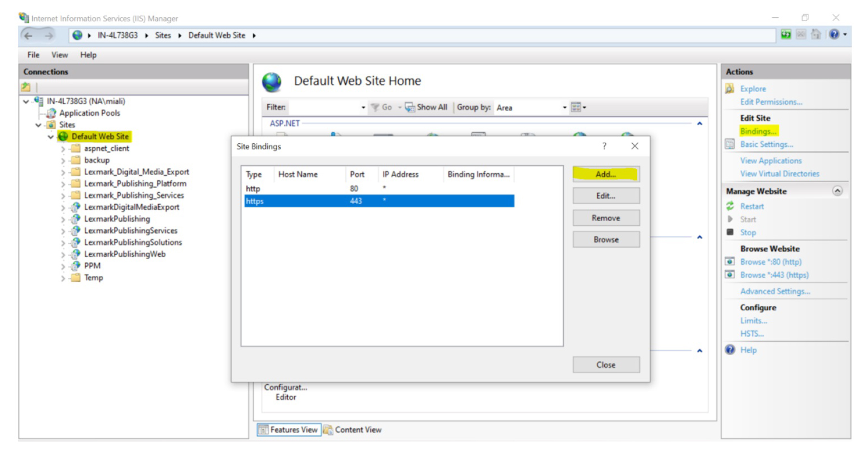868x455 pixels.
Task: Click Browse *:443 (https) link
Action: coord(774,275)
